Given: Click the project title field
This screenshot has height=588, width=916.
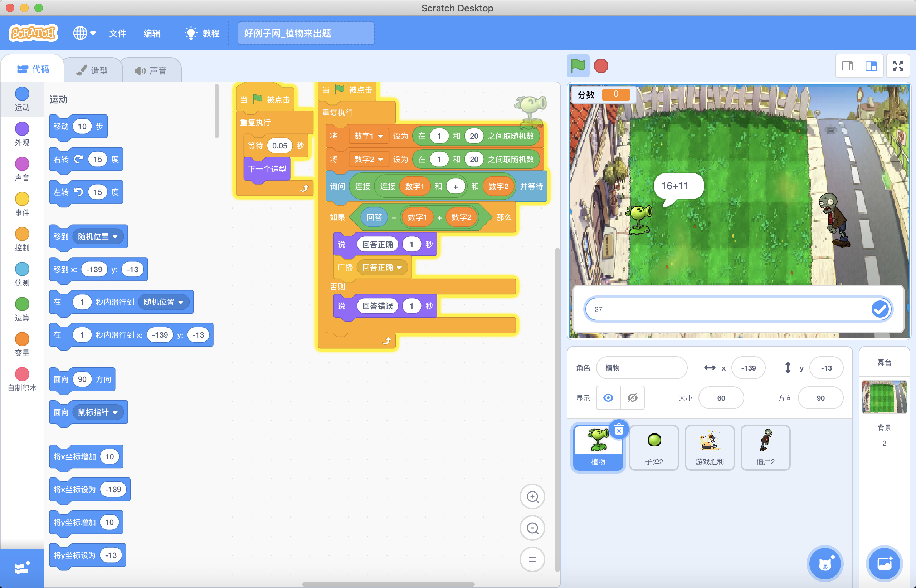Looking at the screenshot, I should click(306, 33).
